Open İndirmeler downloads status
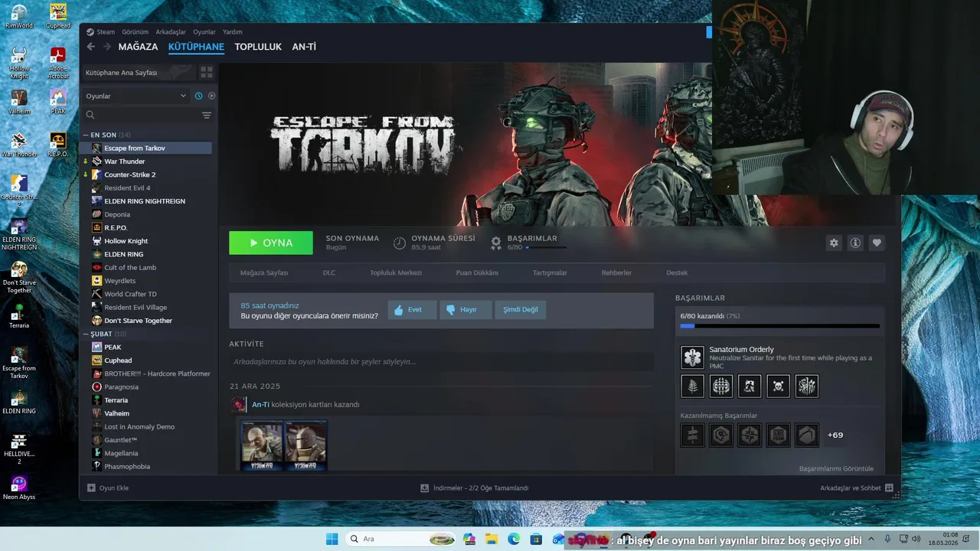Viewport: 980px width, 551px height. (x=475, y=487)
